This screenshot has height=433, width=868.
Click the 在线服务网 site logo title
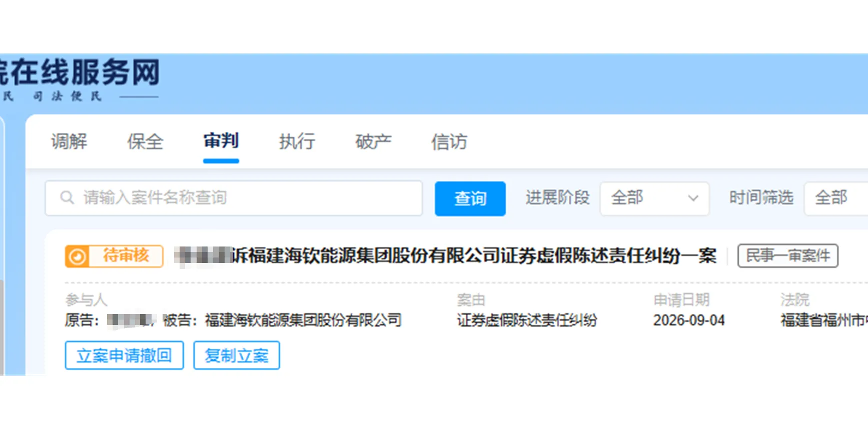coord(79,72)
